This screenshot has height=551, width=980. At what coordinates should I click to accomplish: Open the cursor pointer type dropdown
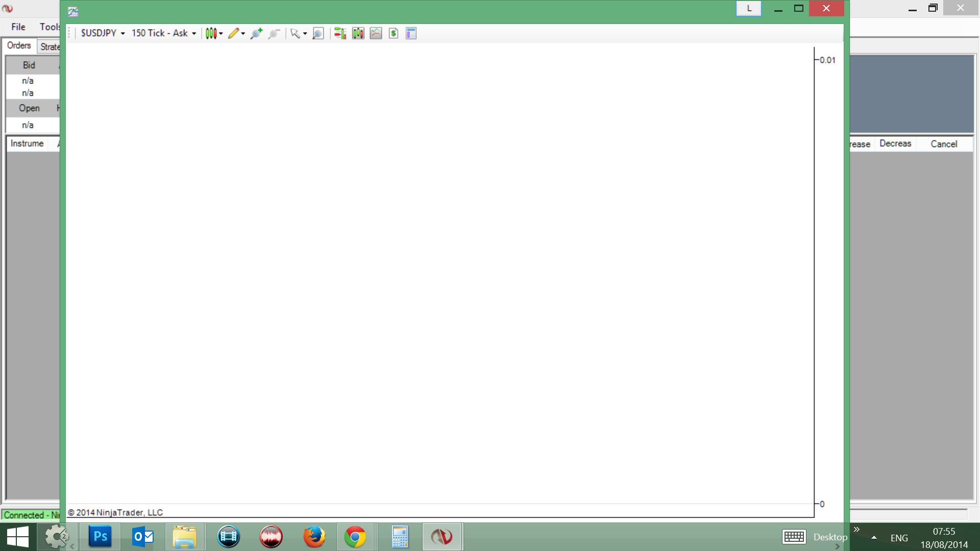coord(298,34)
